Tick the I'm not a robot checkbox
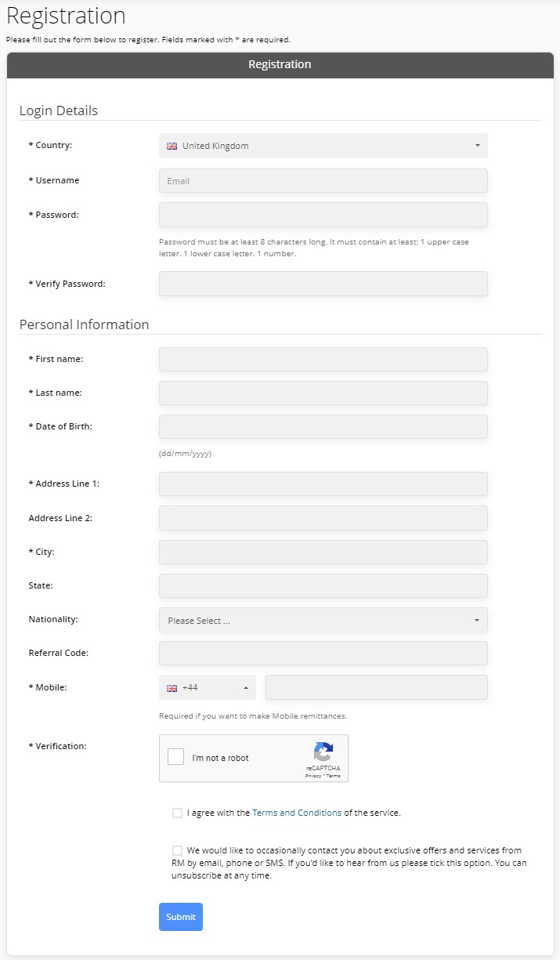This screenshot has height=960, width=560. click(176, 757)
